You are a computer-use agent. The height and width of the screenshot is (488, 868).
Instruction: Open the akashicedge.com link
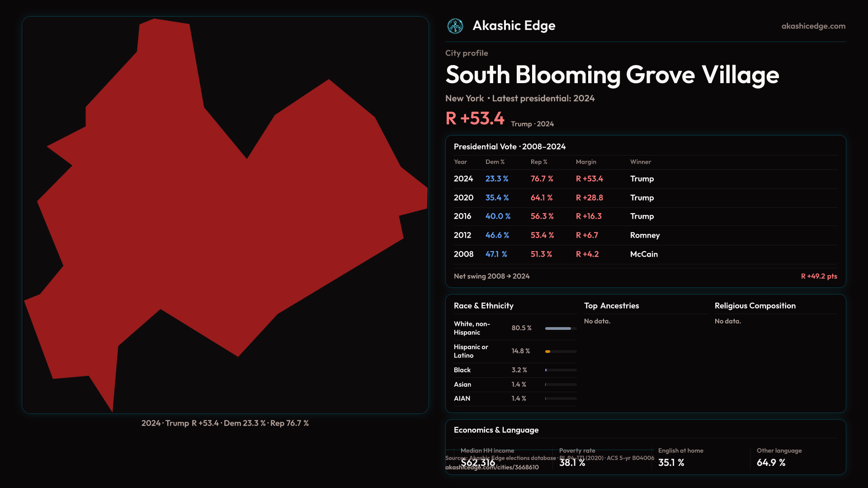813,26
